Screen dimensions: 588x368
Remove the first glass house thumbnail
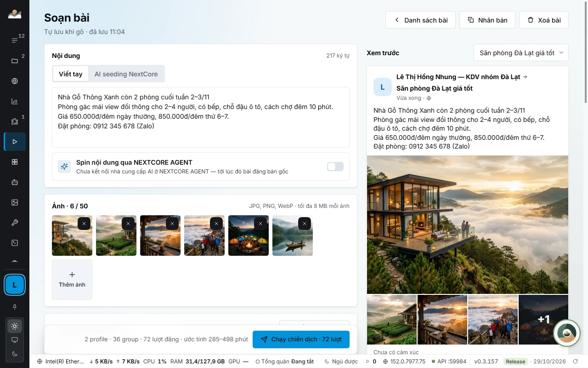click(x=84, y=224)
